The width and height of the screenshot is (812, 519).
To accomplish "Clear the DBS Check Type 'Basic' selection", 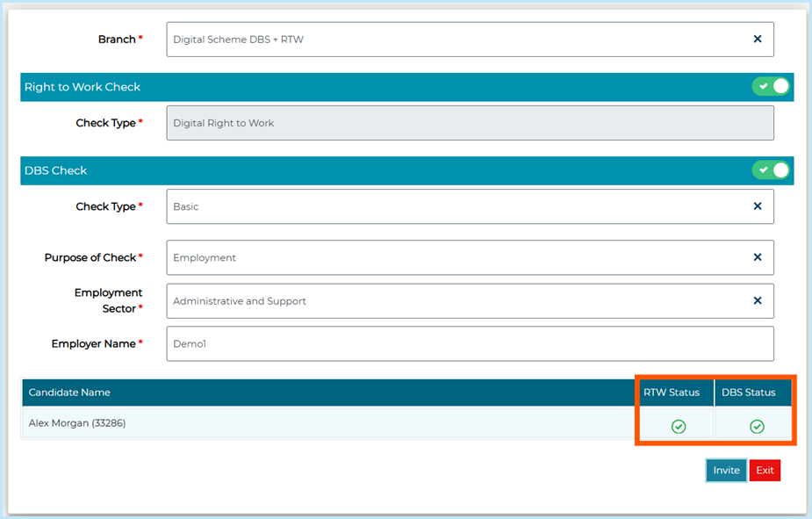I will click(757, 206).
